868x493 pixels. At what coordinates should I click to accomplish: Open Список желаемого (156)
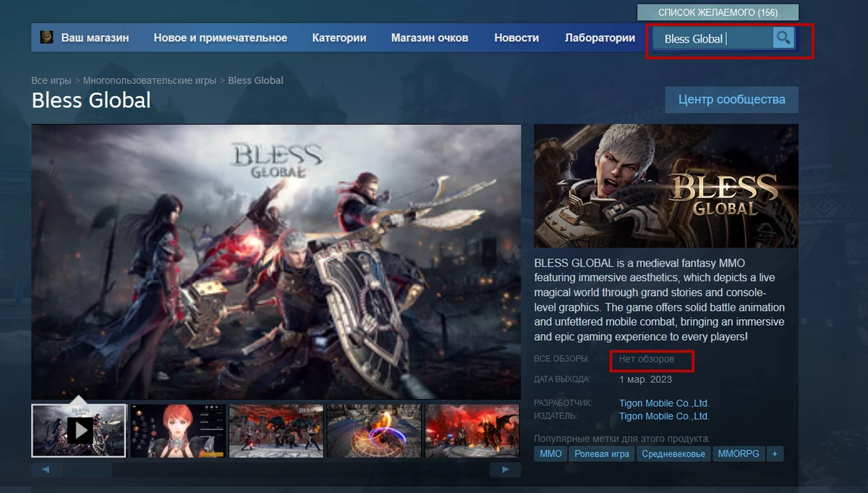point(718,12)
